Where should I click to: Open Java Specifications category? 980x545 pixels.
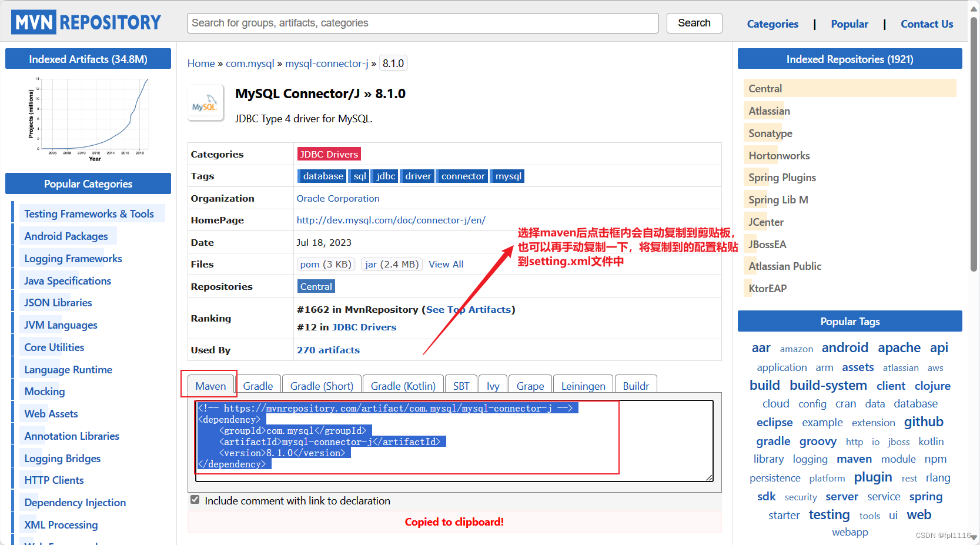pos(68,281)
